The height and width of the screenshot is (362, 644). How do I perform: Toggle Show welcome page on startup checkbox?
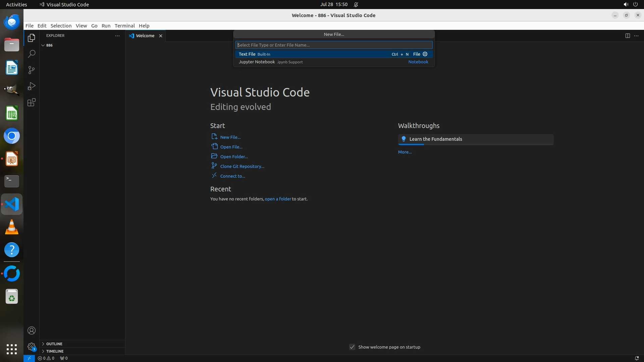(352, 347)
